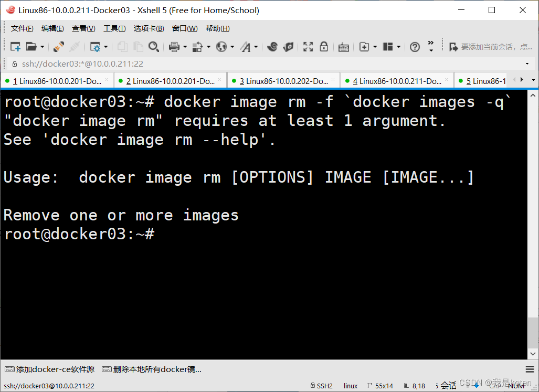This screenshot has height=392, width=539.
Task: Open the quick command bar hamburger menu
Action: pyautogui.click(x=530, y=369)
